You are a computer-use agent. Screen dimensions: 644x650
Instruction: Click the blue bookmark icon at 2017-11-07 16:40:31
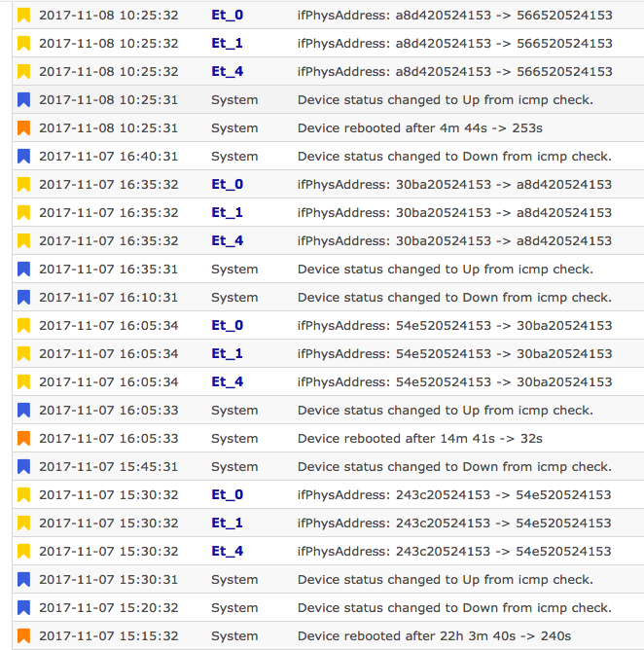pyautogui.click(x=24, y=156)
